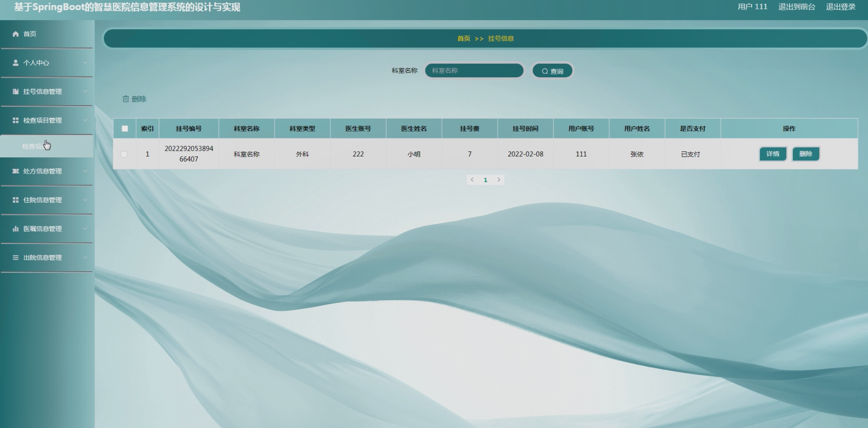The height and width of the screenshot is (428, 868).
Task: Expand the 出院信息管理 chevron
Action: (85, 258)
